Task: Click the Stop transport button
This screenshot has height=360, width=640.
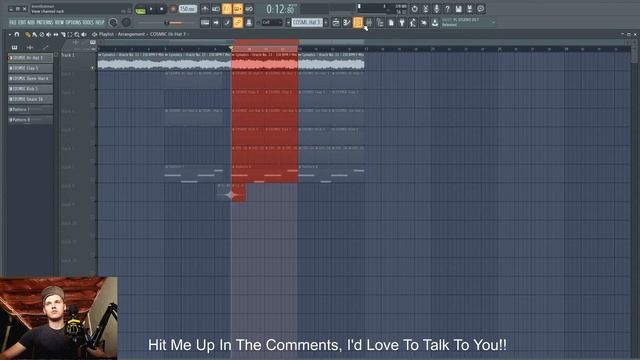Action: (x=162, y=9)
